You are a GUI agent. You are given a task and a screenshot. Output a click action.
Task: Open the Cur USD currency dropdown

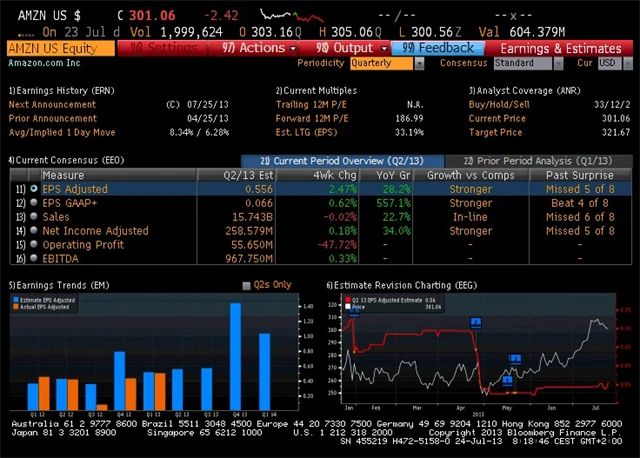(x=607, y=63)
